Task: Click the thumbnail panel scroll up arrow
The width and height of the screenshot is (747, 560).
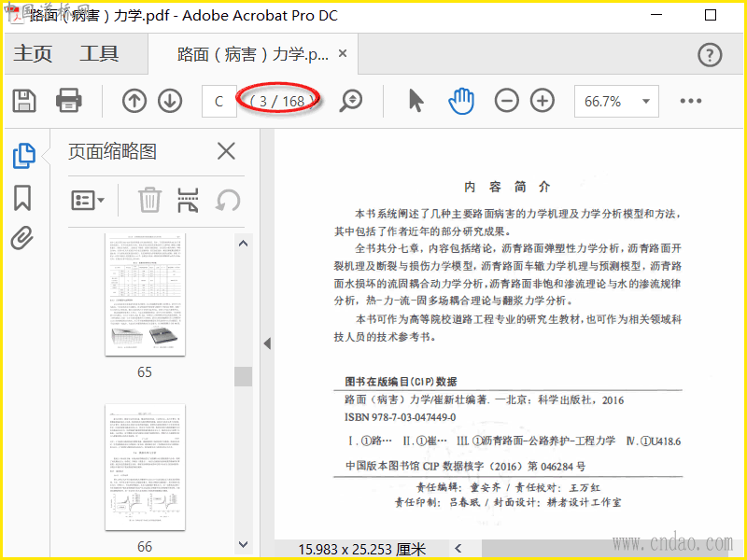Action: point(243,244)
